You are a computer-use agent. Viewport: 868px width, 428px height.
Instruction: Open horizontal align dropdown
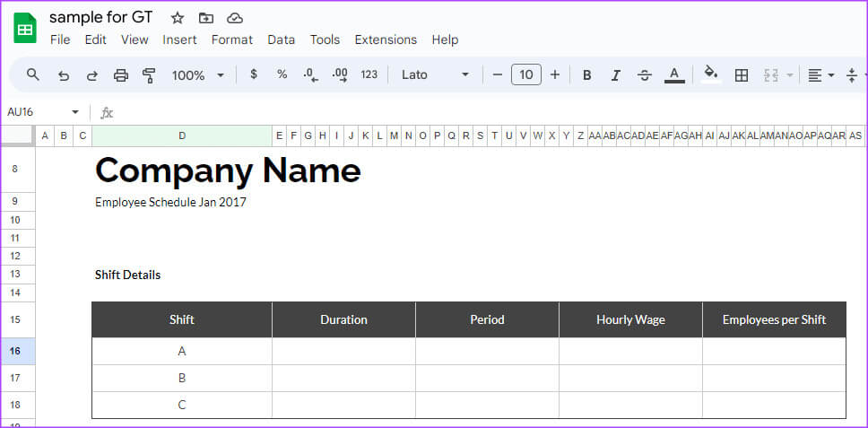[821, 75]
